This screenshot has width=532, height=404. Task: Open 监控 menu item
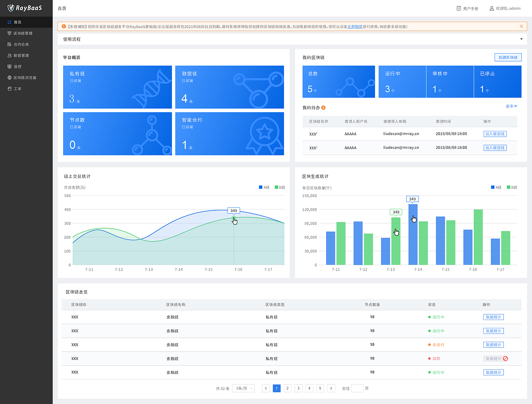pos(26,67)
